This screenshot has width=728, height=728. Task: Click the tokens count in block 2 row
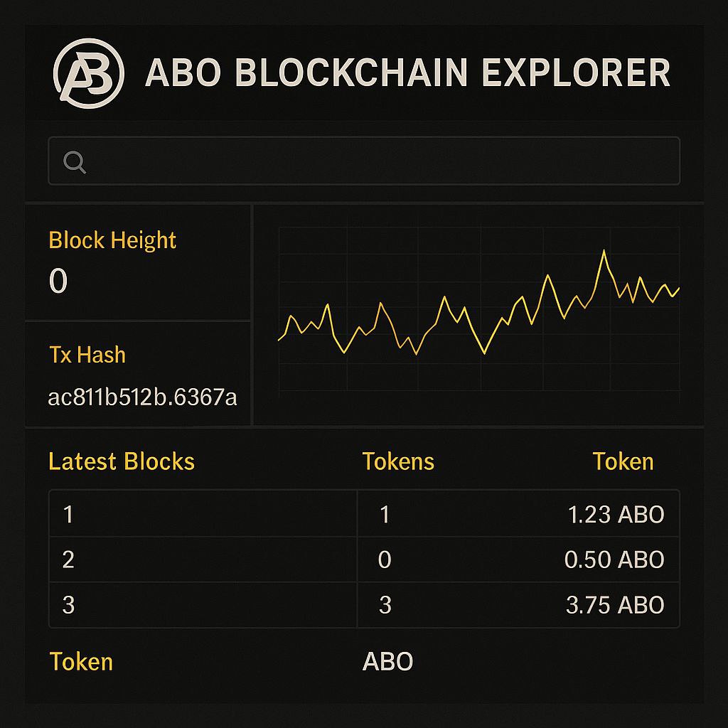(385, 560)
